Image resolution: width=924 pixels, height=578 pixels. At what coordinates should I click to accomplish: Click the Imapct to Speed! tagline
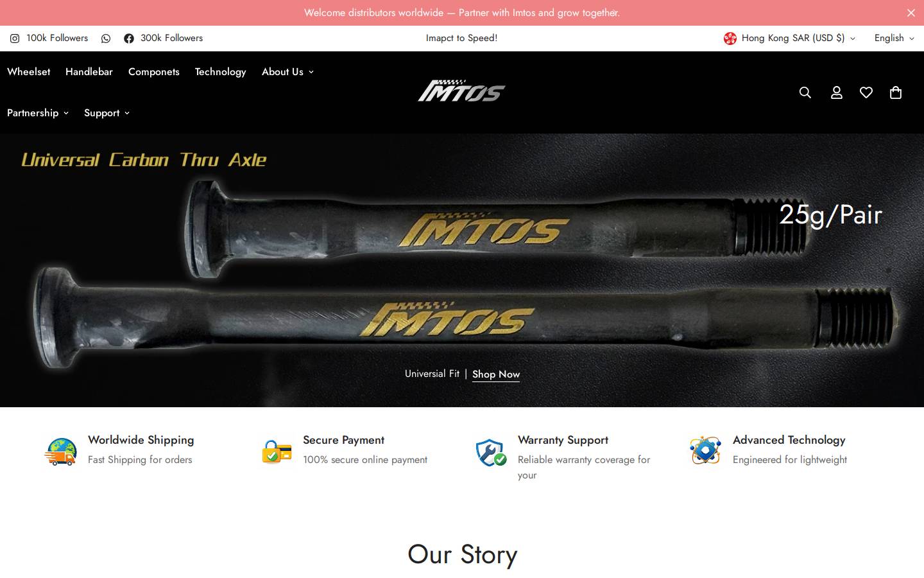(x=462, y=38)
